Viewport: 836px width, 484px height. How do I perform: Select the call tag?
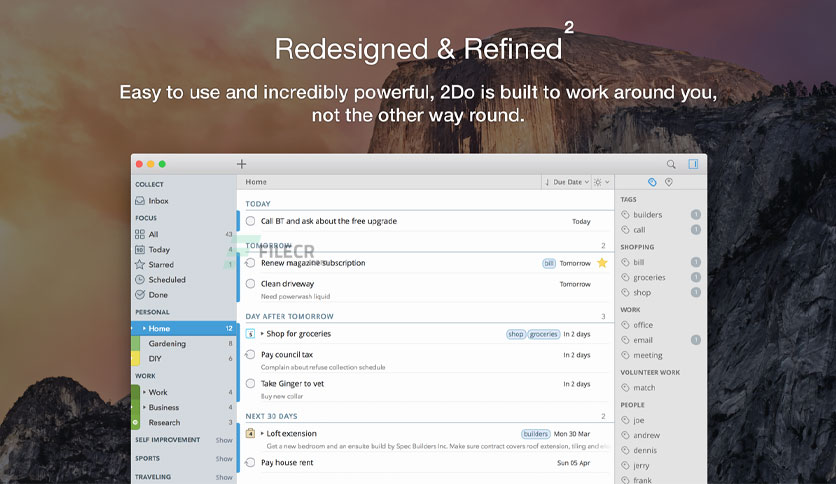pos(639,230)
